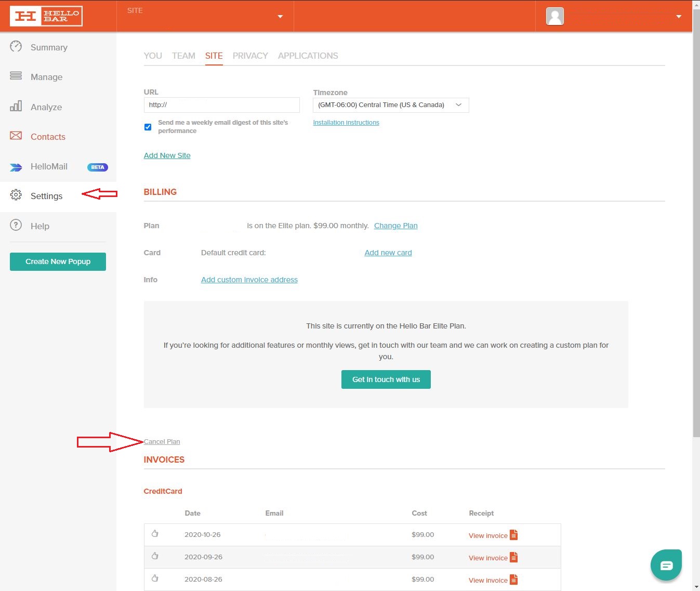Open HelloMail in the sidebar
The width and height of the screenshot is (700, 591).
49,166
